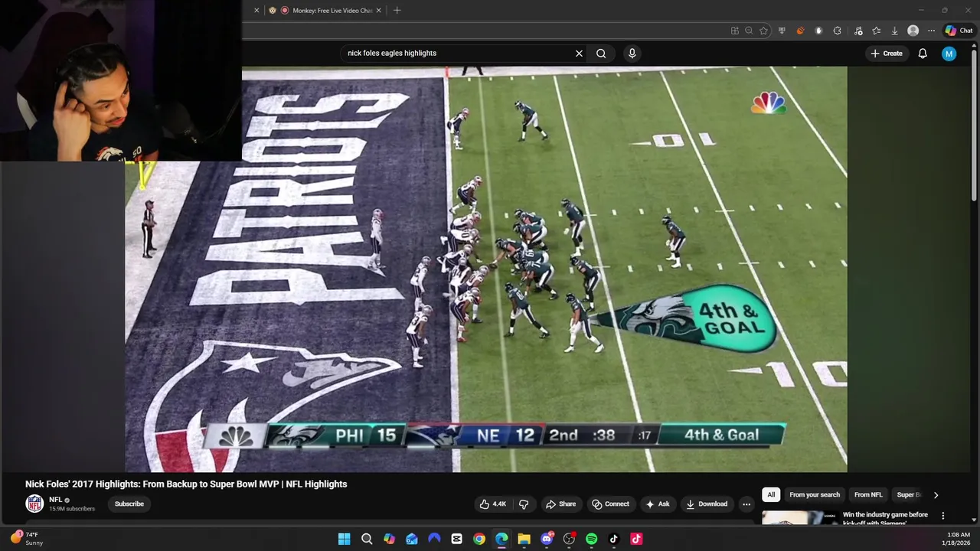Open the weather widget showing 74°F Sunny
Image resolution: width=980 pixels, height=551 pixels.
(x=26, y=539)
